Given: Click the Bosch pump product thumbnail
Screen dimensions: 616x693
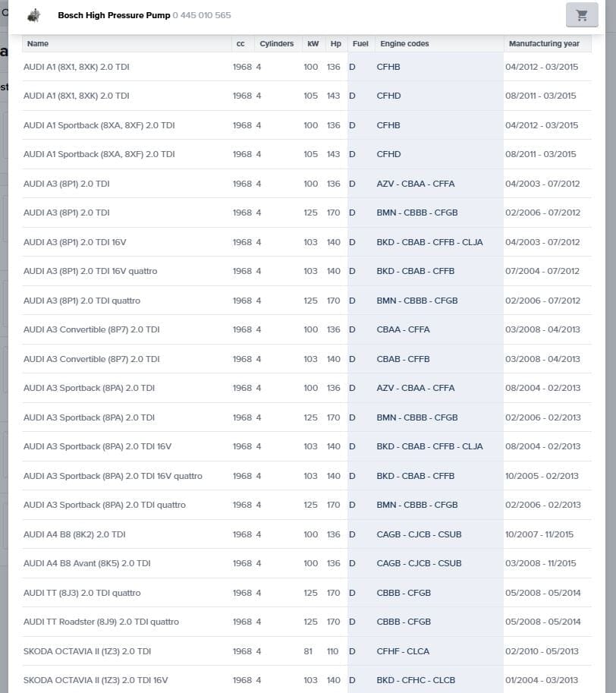Looking at the screenshot, I should click(33, 15).
